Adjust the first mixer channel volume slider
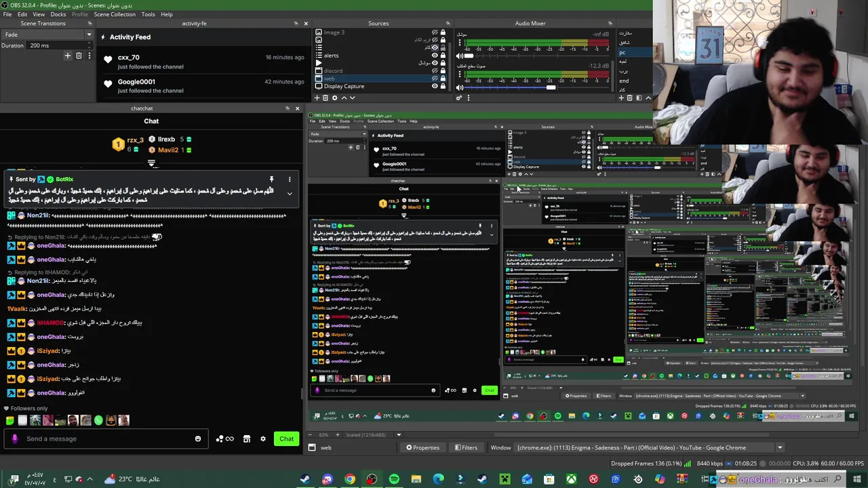This screenshot has height=488, width=868. 468,56
